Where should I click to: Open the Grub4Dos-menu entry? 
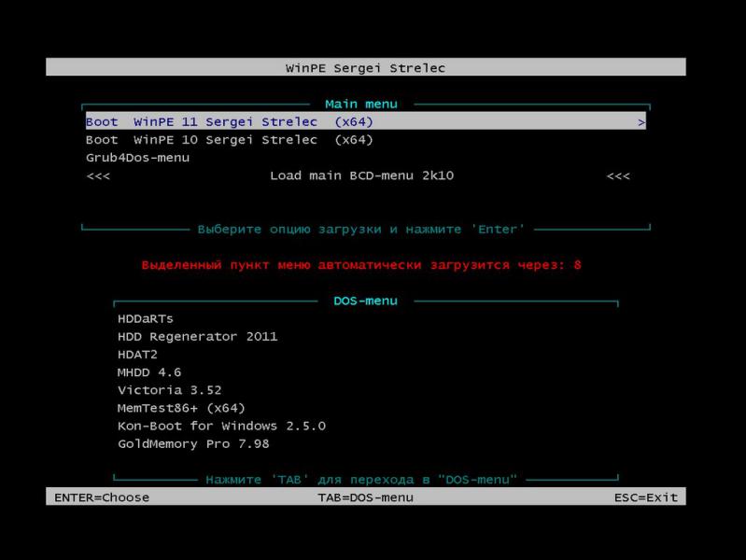137,158
